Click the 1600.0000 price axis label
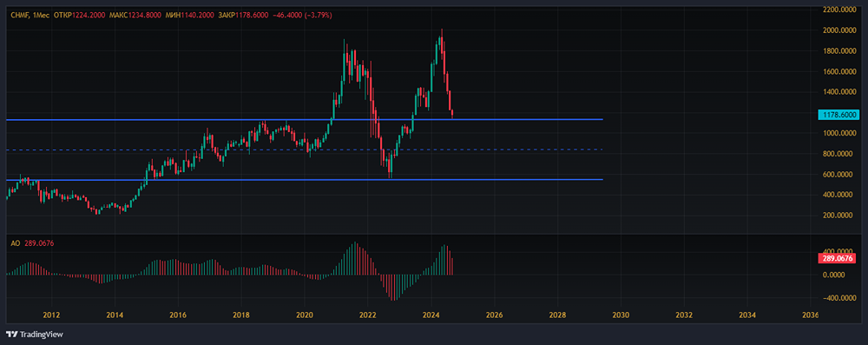 point(839,71)
